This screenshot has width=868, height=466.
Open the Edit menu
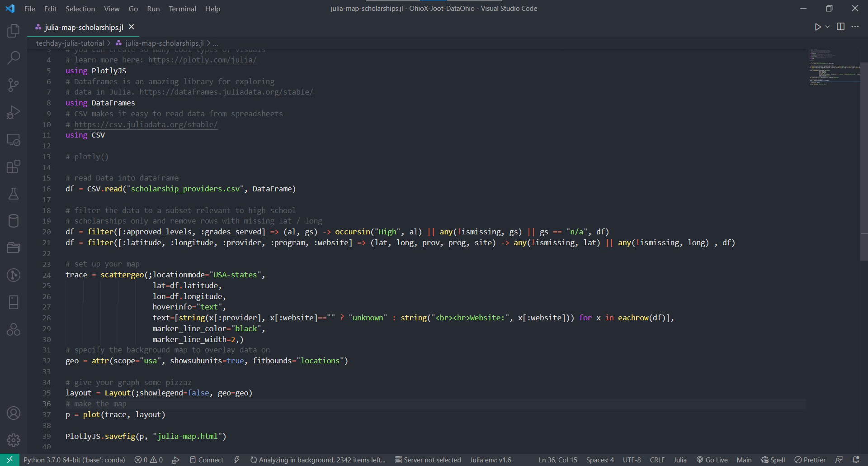[x=50, y=9]
